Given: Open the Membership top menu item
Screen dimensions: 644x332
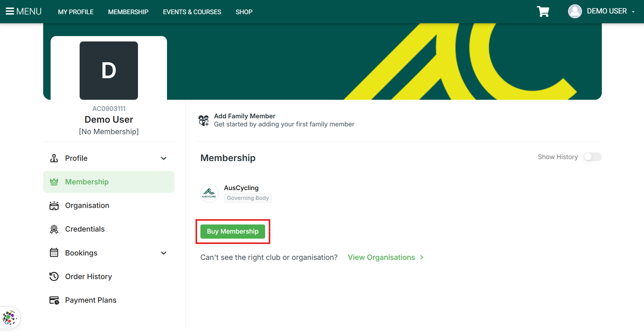Looking at the screenshot, I should 128,12.
